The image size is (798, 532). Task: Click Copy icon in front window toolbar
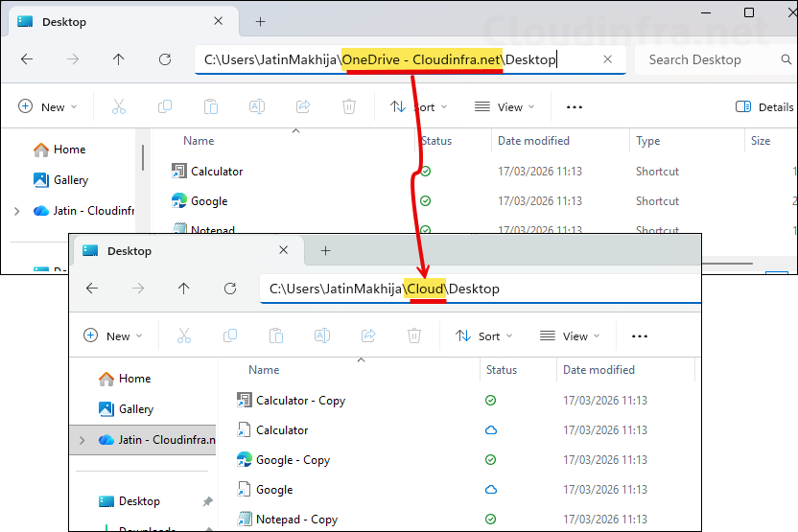230,335
